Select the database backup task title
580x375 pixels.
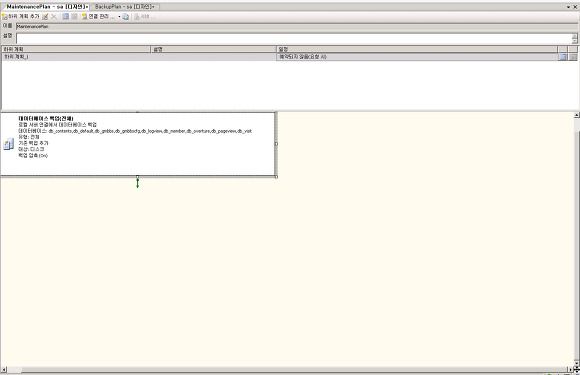click(46, 118)
